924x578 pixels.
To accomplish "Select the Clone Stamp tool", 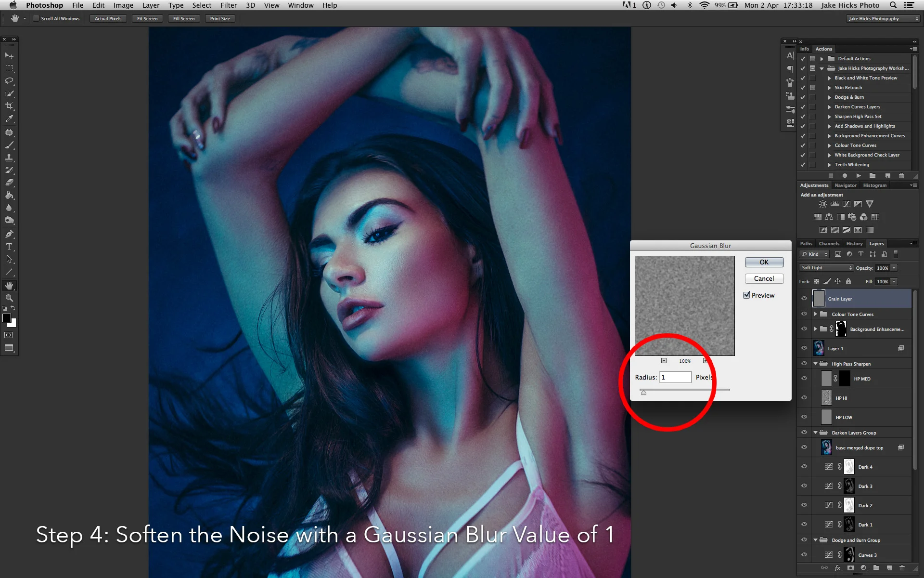I will [x=9, y=158].
